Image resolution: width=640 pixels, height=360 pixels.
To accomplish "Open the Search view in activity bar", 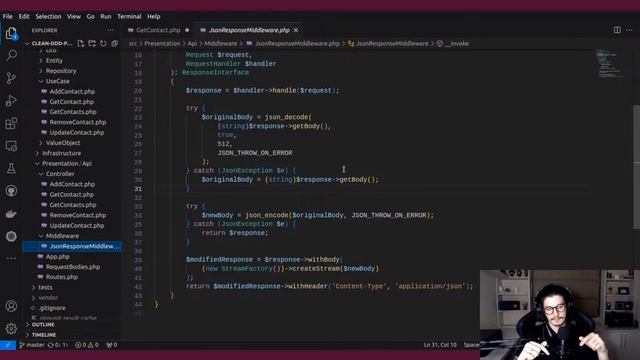I will pos(11,55).
